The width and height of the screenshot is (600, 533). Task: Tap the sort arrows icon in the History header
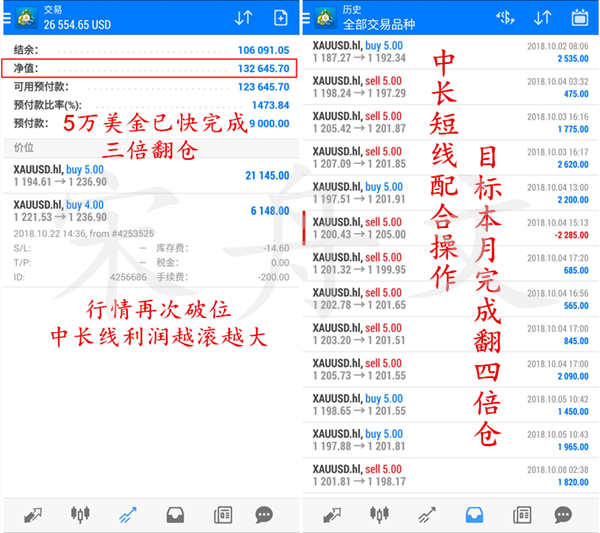click(543, 18)
